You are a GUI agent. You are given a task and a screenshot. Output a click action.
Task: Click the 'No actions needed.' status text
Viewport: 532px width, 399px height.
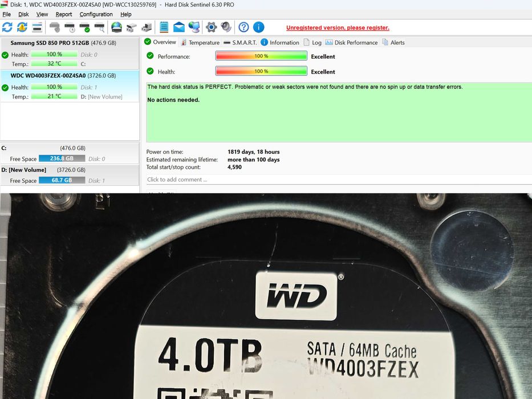point(173,100)
